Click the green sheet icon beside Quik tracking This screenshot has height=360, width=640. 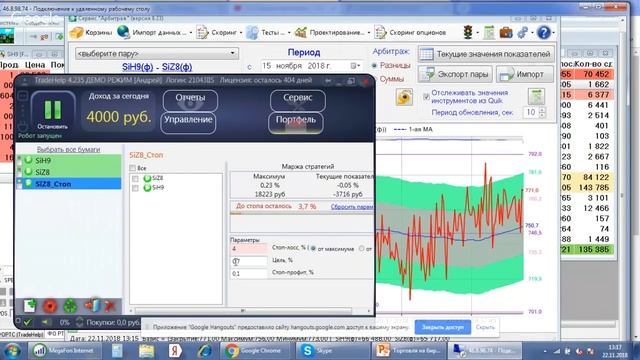click(x=536, y=97)
